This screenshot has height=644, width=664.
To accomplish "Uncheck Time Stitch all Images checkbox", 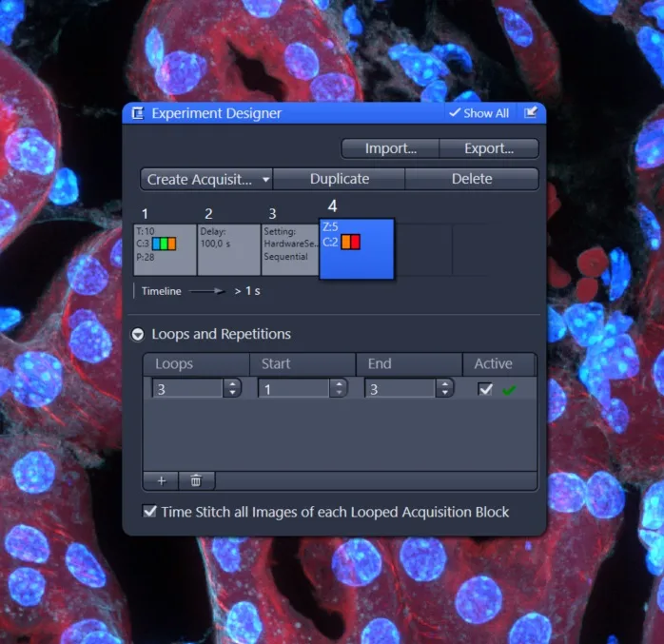I will (149, 511).
